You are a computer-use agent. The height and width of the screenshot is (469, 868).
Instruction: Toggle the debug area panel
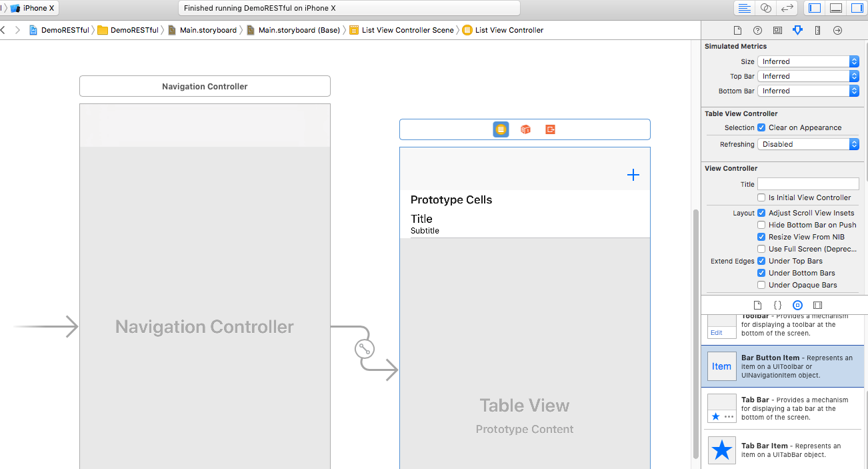(835, 8)
